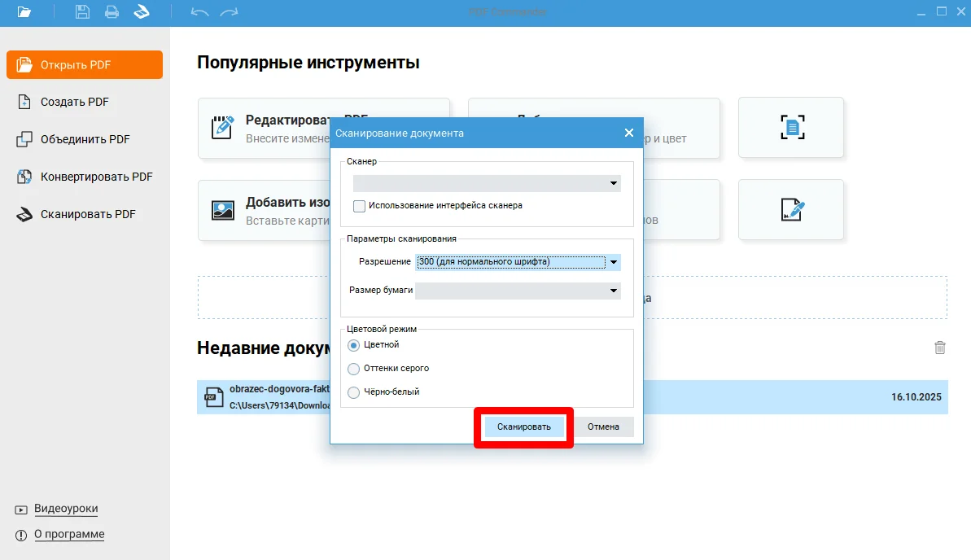This screenshot has width=971, height=560.
Task: Choose "Объединить PDF" in sidebar
Action: pos(85,139)
